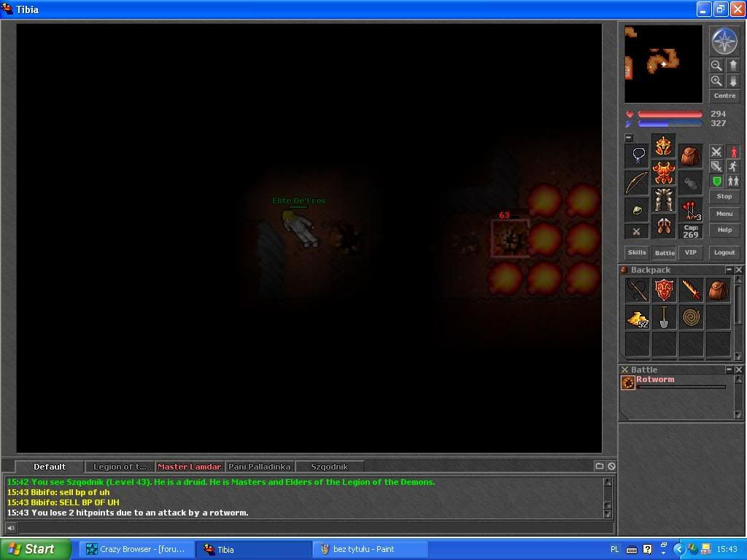Select the shovel in Backpack
The width and height of the screenshot is (747, 560).
point(664,317)
